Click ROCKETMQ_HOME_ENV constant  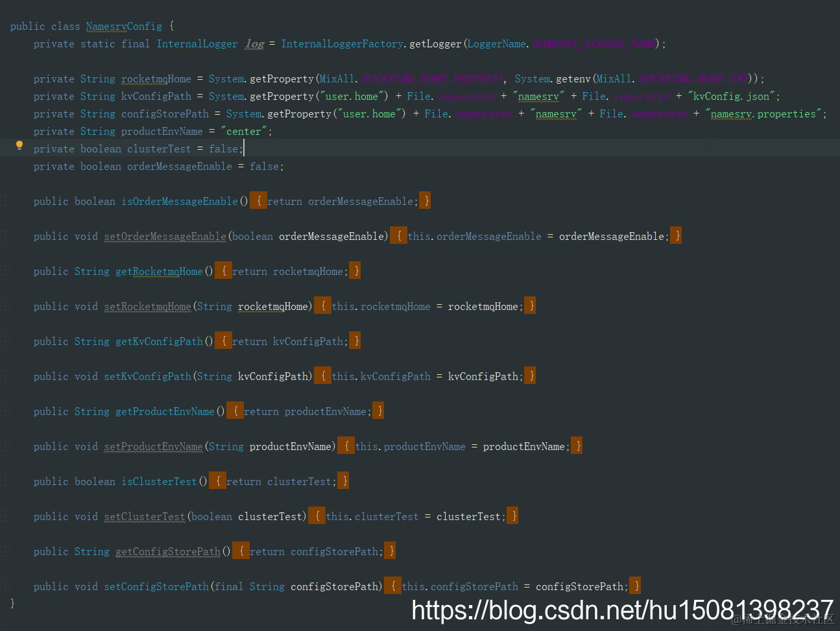[693, 78]
